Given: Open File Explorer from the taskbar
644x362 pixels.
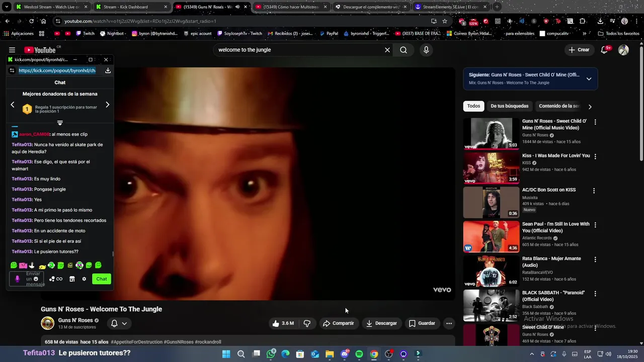Looking at the screenshot, I should [x=330, y=354].
